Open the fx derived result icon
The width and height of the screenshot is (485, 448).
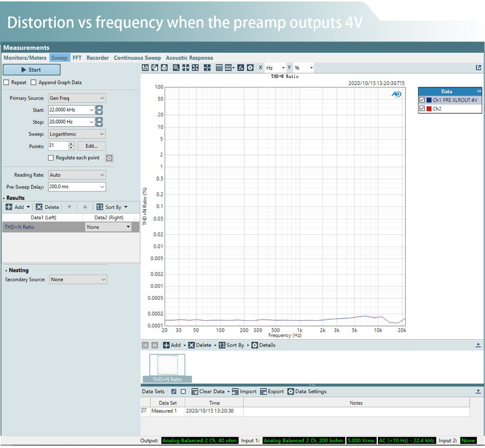point(241,68)
